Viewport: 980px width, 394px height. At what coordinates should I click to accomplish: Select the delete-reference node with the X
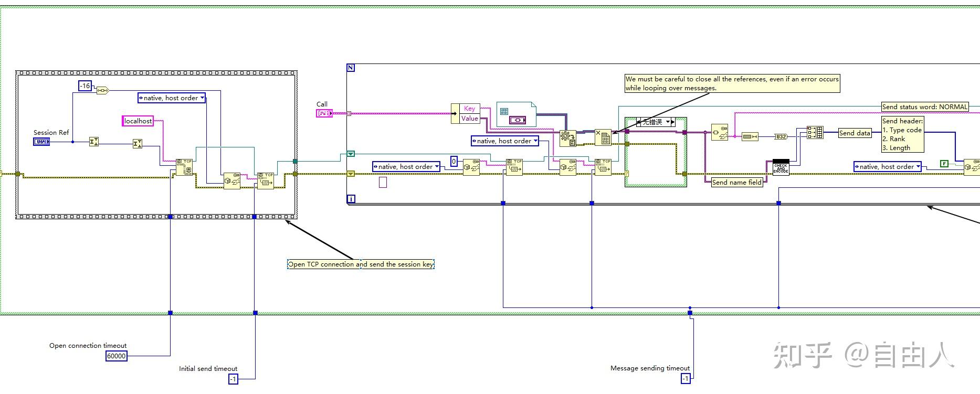pos(603,137)
